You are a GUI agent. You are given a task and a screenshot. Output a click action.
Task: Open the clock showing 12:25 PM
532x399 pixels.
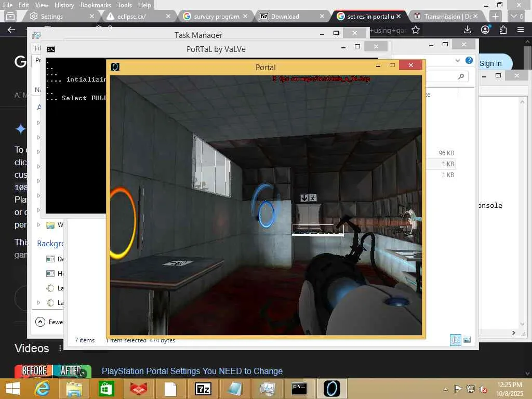click(x=509, y=385)
